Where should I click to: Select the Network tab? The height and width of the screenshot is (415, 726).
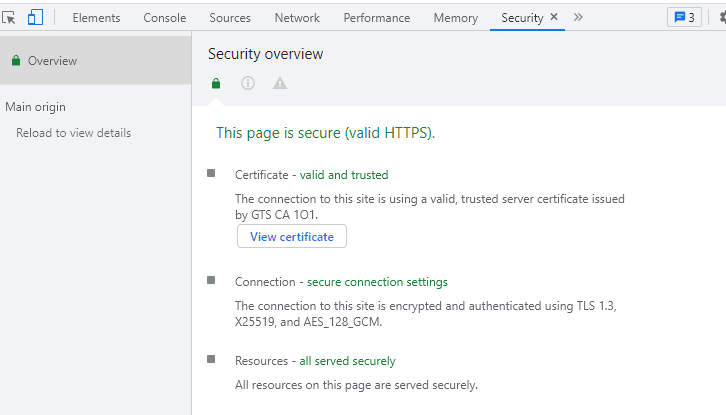pos(297,18)
